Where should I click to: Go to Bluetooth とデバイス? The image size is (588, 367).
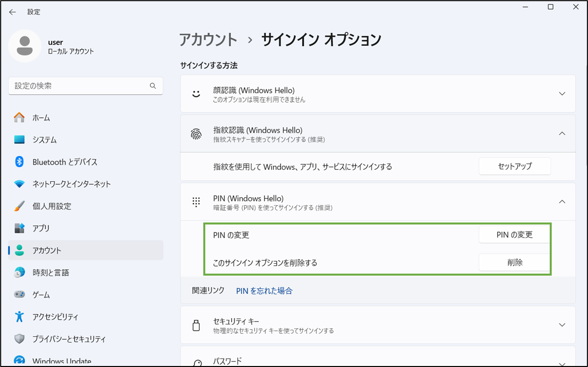coord(85,162)
